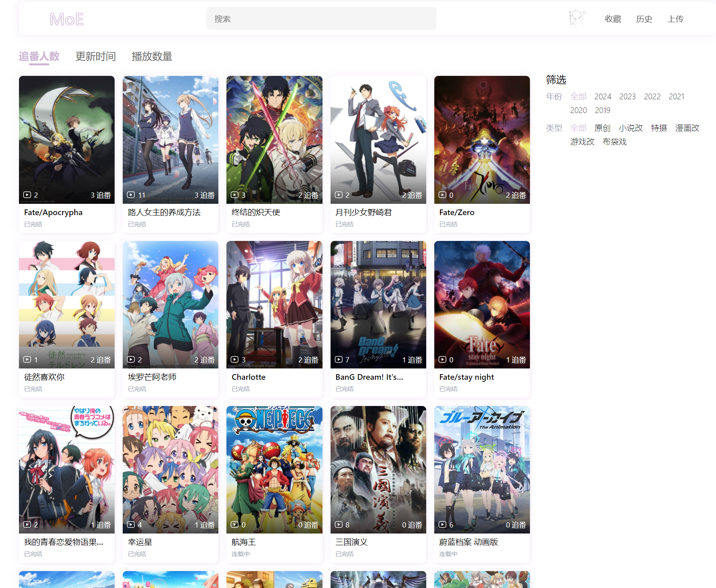Open the 三国演义 poster
The height and width of the screenshot is (588, 716).
point(378,470)
